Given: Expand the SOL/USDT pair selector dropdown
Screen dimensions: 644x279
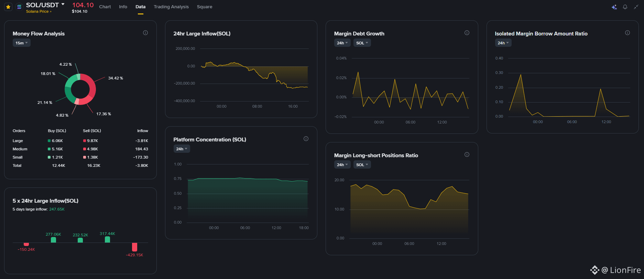Looking at the screenshot, I should [63, 4].
